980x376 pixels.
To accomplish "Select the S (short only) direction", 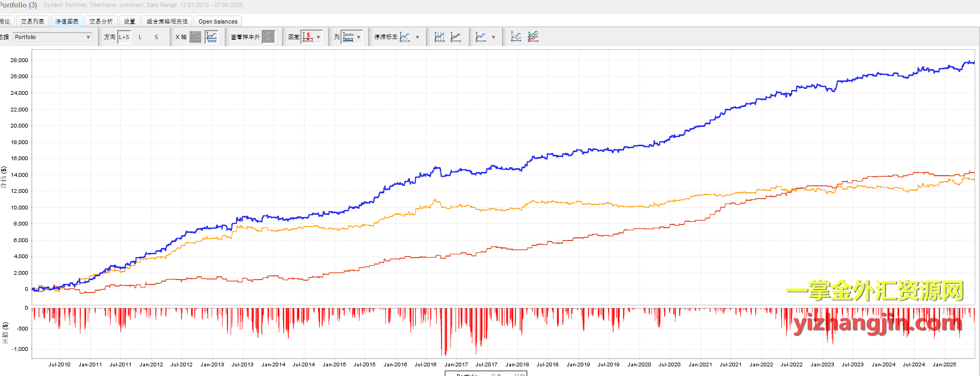I will [156, 37].
